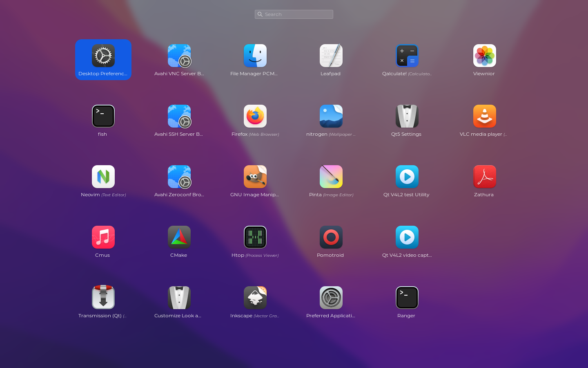Launch Pinta image editor
This screenshot has height=368, width=588.
click(331, 177)
